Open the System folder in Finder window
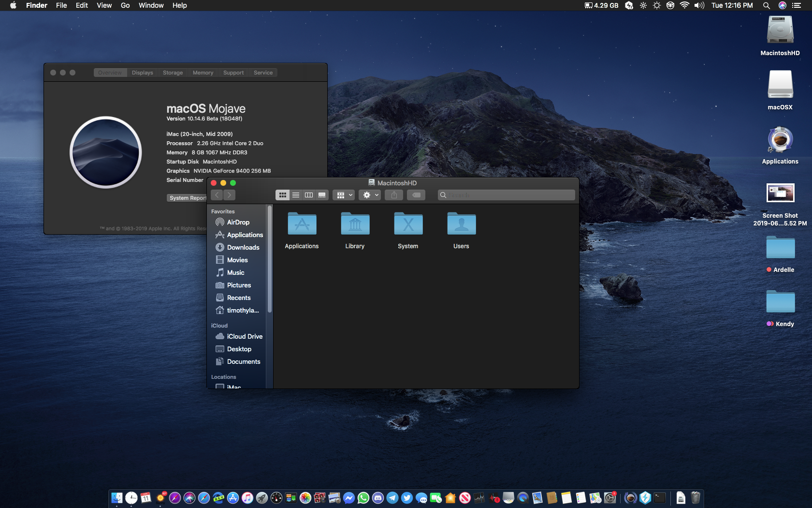The height and width of the screenshot is (508, 812). pyautogui.click(x=408, y=224)
